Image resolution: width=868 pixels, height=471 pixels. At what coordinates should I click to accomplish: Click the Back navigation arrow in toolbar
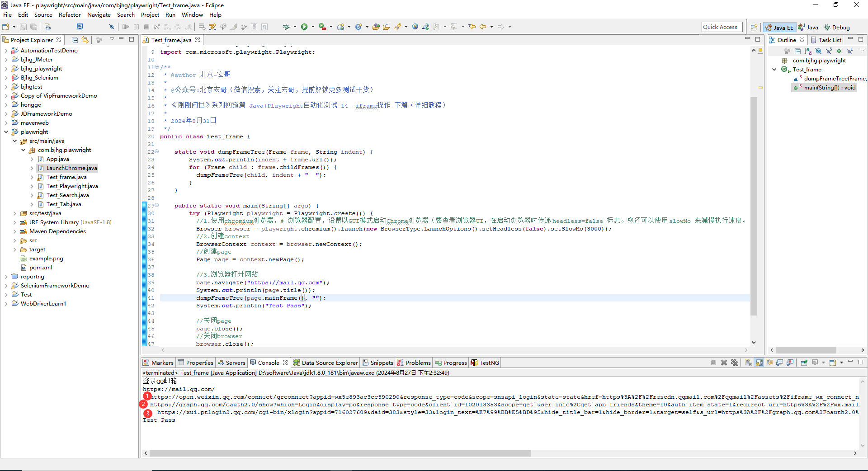click(483, 27)
